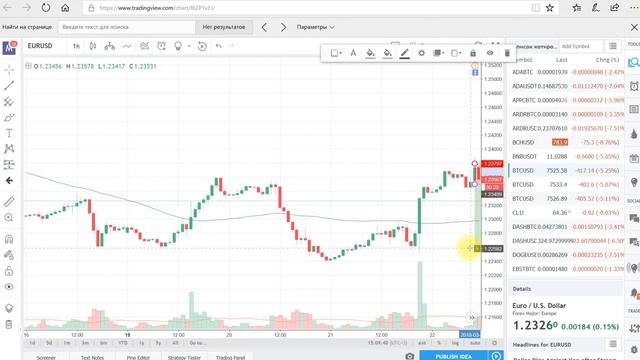Click the PUBLISH IDEA button
Screen dimensions: 640x360
click(x=453, y=356)
